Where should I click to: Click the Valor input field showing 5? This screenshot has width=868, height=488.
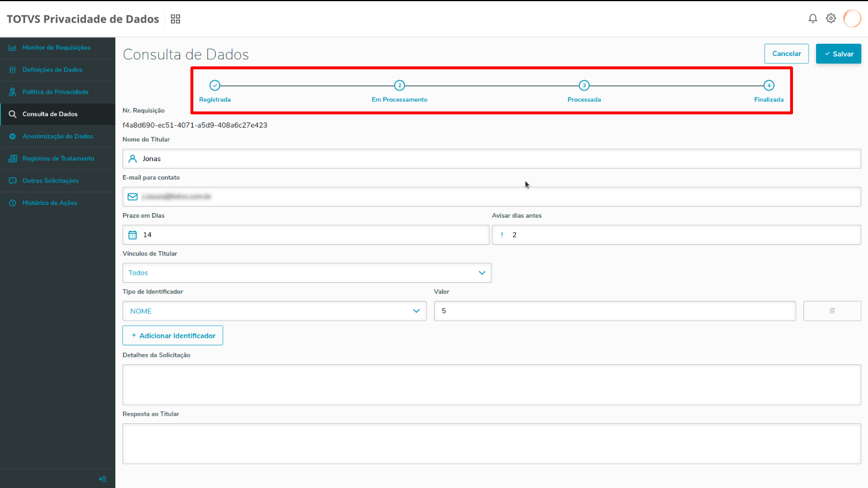[x=615, y=311]
